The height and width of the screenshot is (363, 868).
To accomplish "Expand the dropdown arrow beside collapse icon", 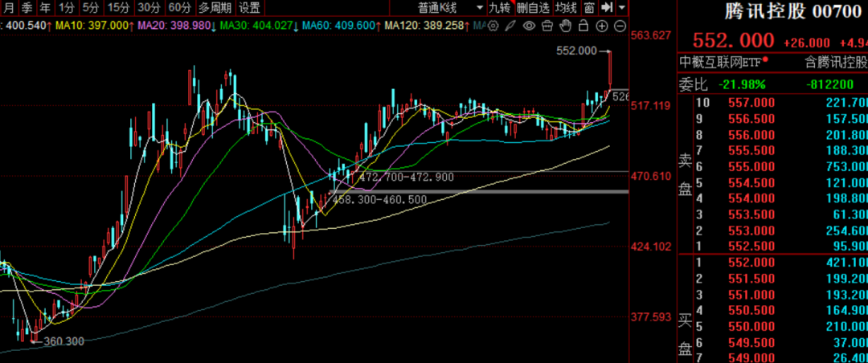I will pyautogui.click(x=623, y=8).
